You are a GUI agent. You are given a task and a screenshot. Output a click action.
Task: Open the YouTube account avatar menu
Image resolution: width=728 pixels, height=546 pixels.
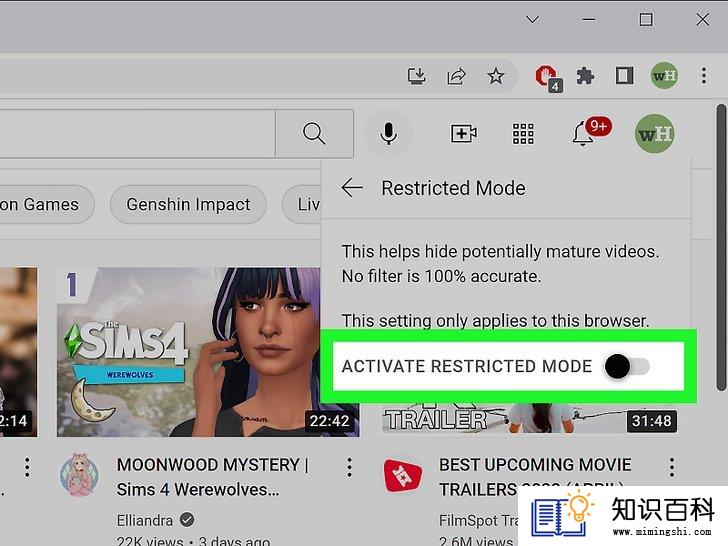655,134
